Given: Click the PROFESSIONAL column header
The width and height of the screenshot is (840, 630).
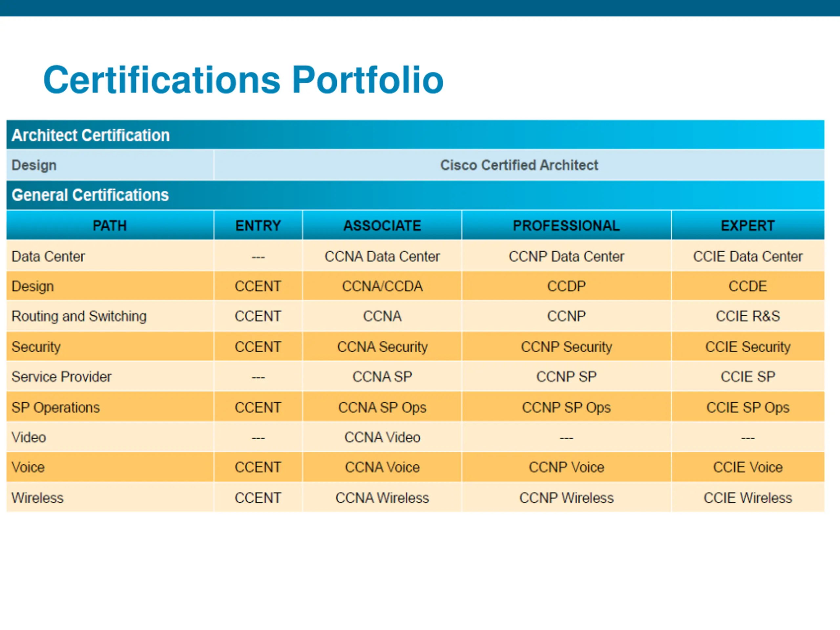Looking at the screenshot, I should (x=566, y=225).
